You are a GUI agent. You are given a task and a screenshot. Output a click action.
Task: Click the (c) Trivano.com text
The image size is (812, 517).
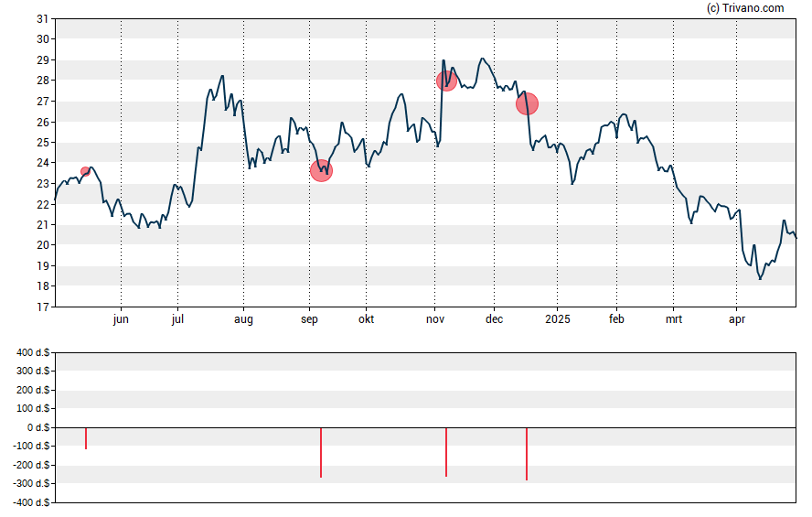tap(745, 7)
